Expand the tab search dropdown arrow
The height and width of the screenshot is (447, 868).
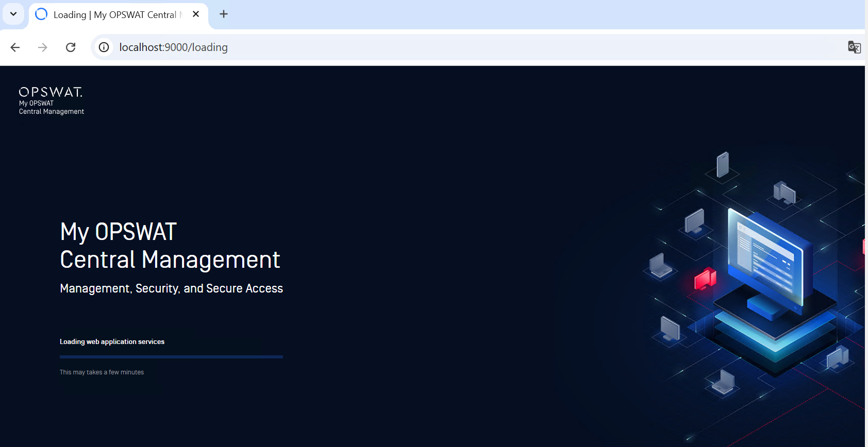pos(13,14)
